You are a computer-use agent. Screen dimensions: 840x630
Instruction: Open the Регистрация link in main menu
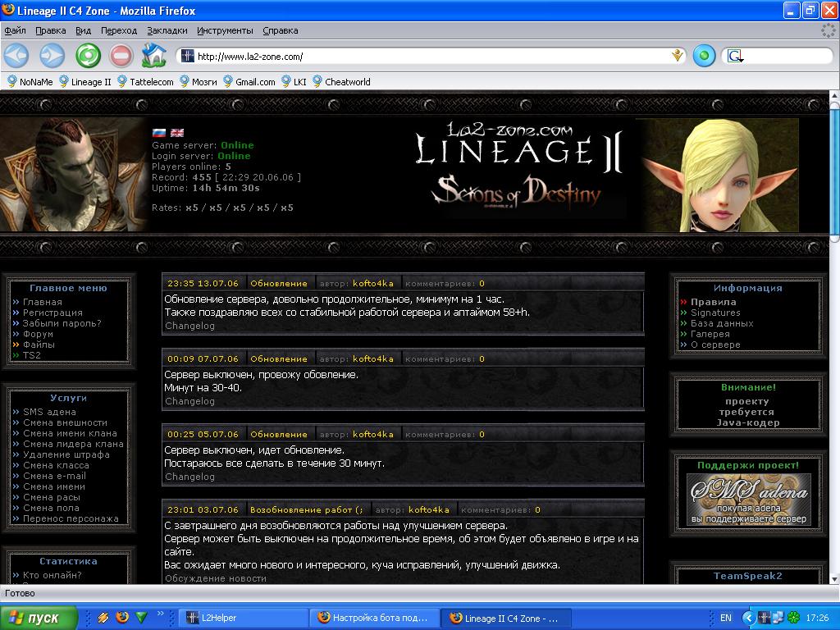(52, 313)
